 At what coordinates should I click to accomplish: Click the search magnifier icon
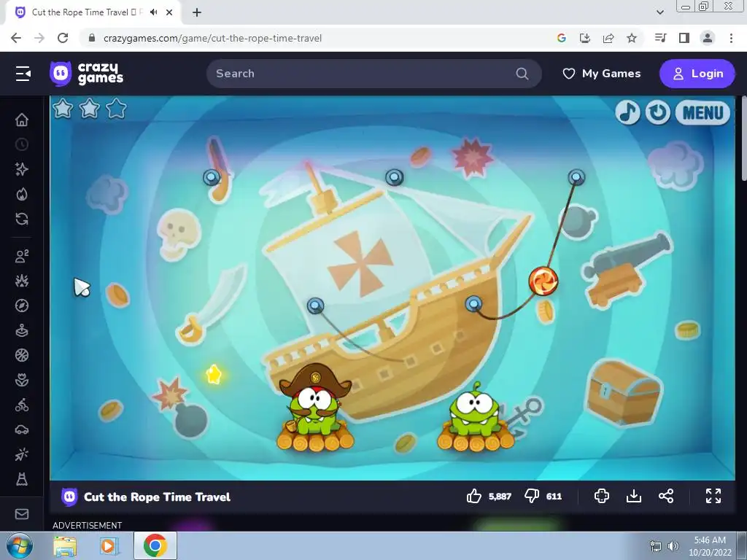tap(522, 74)
